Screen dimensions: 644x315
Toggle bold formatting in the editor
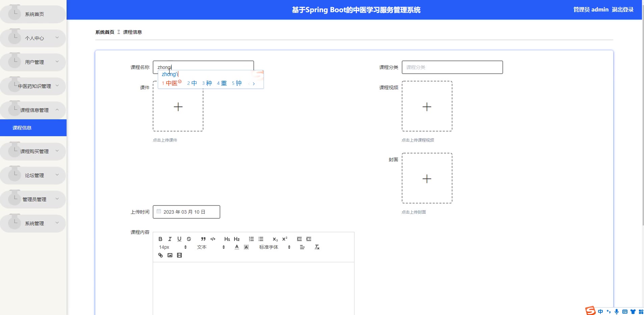coord(160,239)
